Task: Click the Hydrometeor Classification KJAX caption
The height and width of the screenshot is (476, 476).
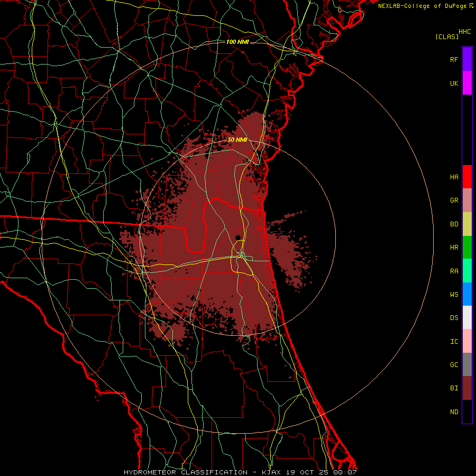Action: [x=240, y=472]
